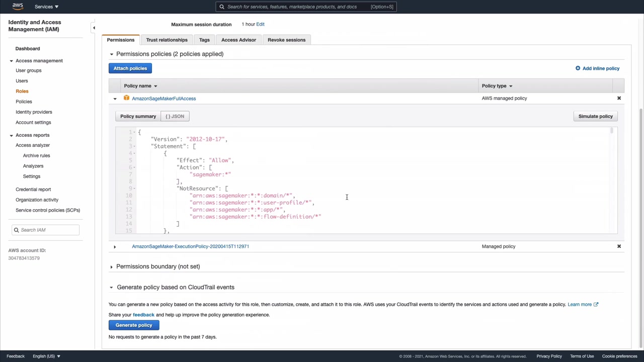The image size is (644, 362).
Task: Open User groups in the sidebar
Action: pyautogui.click(x=29, y=70)
